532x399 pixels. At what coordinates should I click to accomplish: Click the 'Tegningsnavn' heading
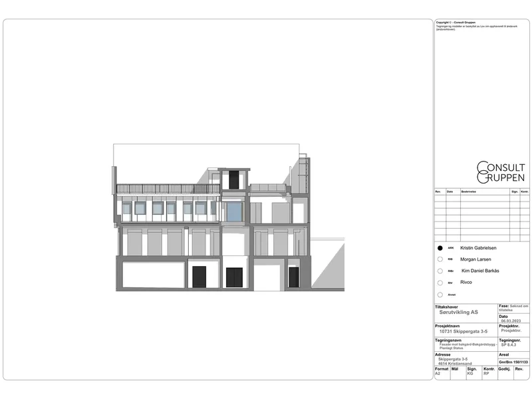pos(448,340)
